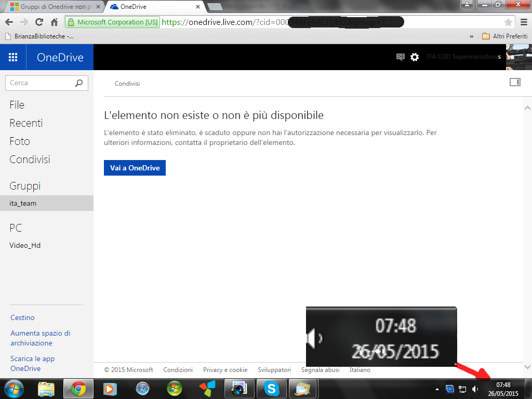Close the Gruppi di Onedrive tab
Screen dimensions: 532x399
[98, 6]
